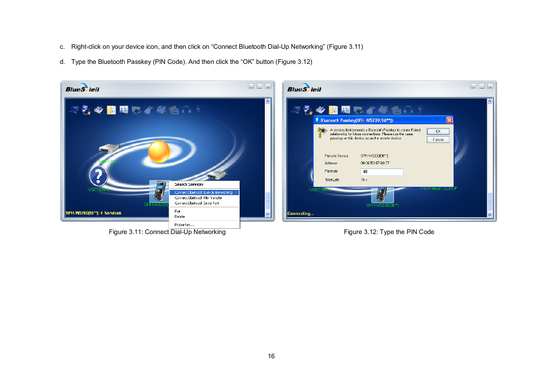Open title bar dropdown menu button, Figure 3.12 window

pyautogui.click(x=473, y=87)
